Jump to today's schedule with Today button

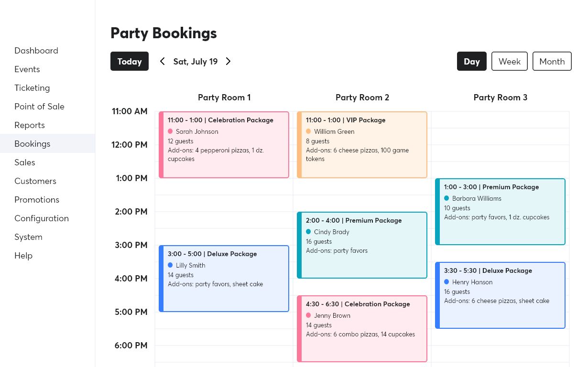coord(130,61)
